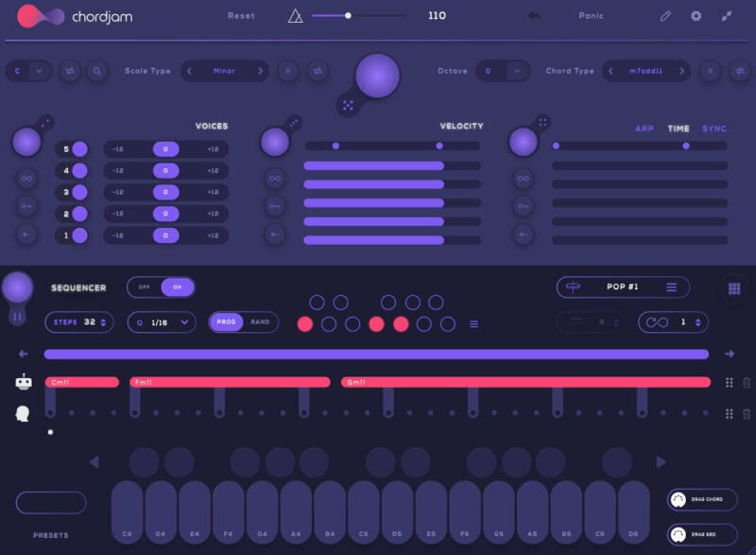
Task: Toggle voice 4 on/off circle
Action: tap(79, 170)
